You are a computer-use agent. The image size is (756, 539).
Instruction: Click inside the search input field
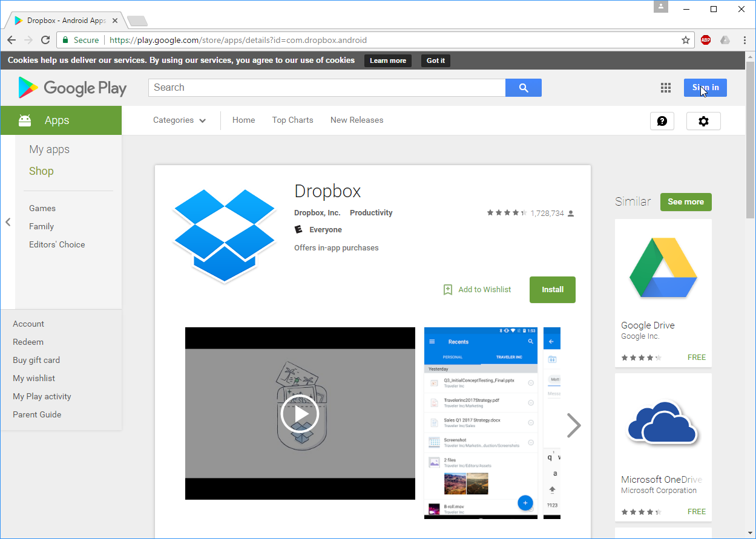pos(327,88)
